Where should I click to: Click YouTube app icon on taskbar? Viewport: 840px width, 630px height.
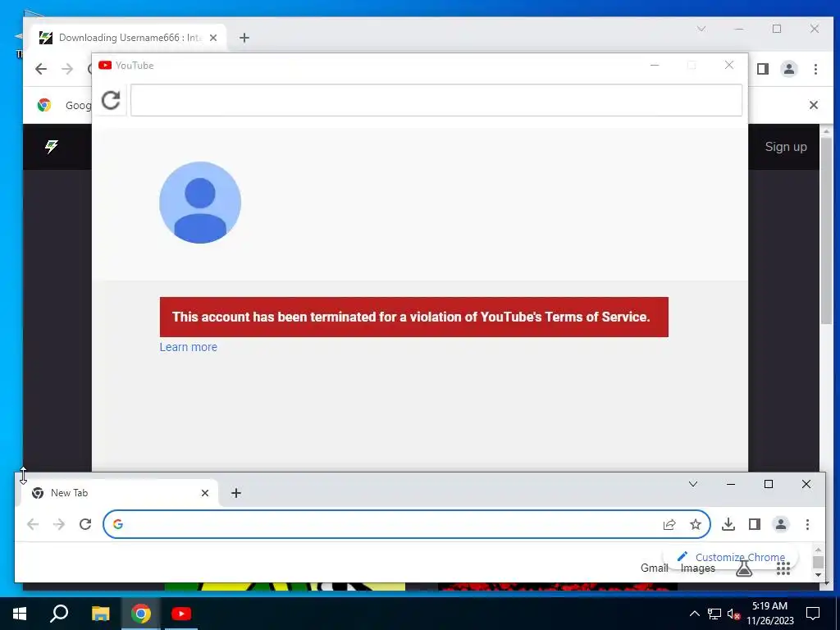[x=181, y=614]
